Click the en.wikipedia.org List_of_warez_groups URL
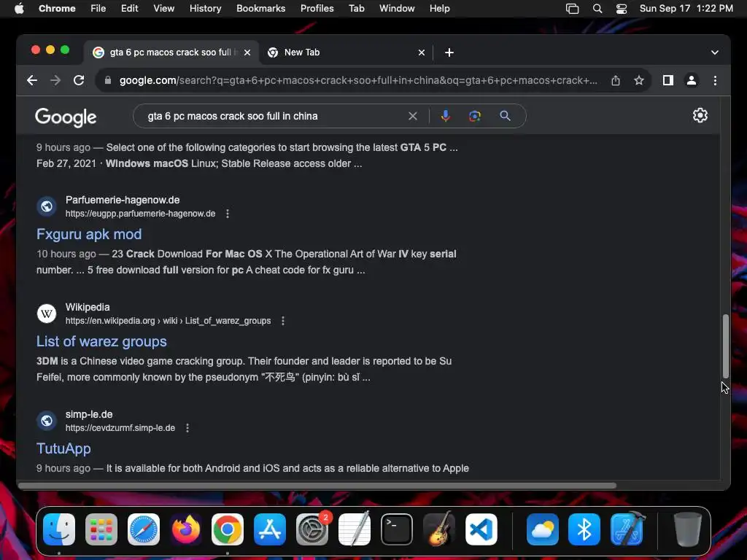 (x=169, y=321)
